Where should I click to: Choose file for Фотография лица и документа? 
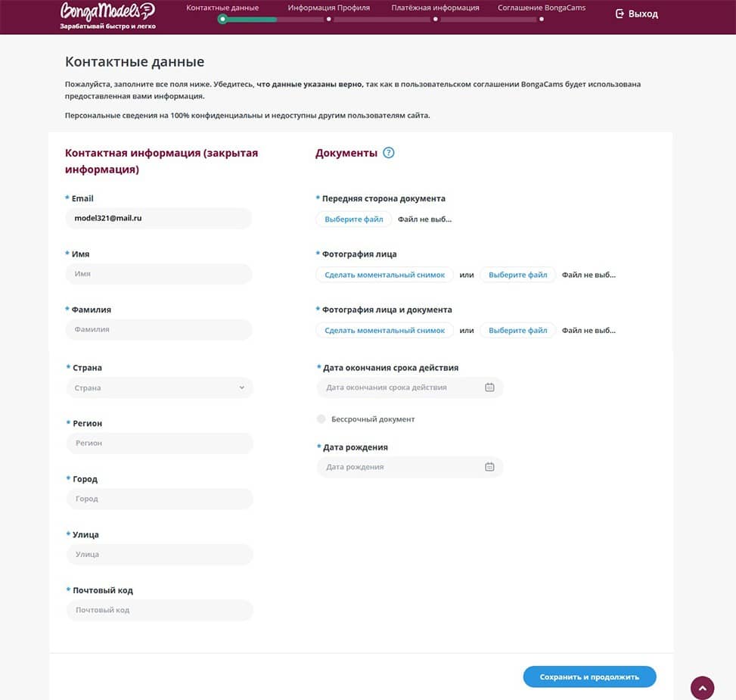[517, 331]
